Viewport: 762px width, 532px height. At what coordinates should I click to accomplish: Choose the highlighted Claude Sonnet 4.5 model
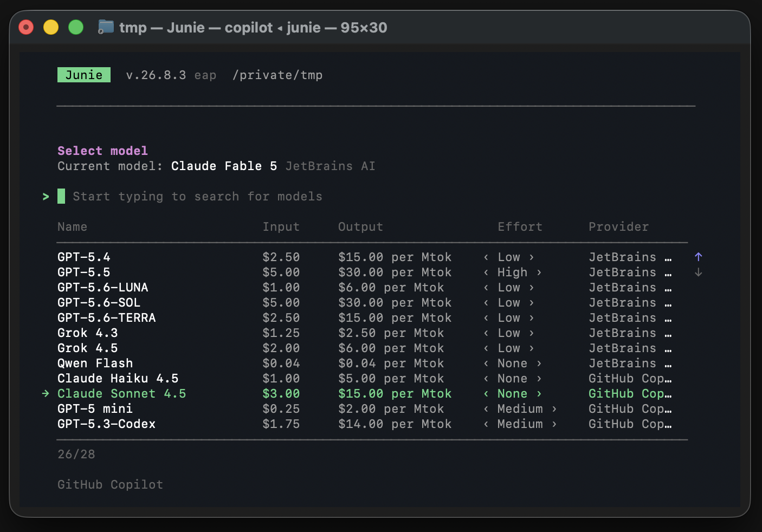pos(122,394)
